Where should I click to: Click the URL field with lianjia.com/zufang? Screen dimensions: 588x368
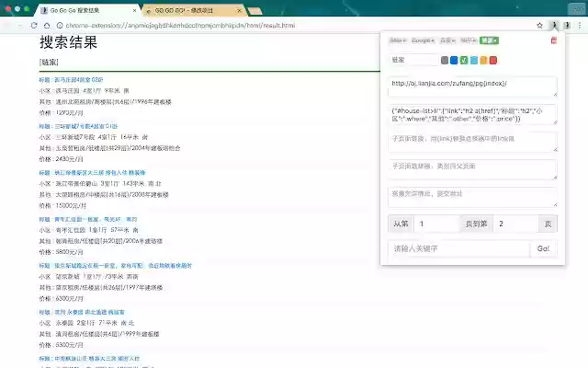[x=472, y=86]
